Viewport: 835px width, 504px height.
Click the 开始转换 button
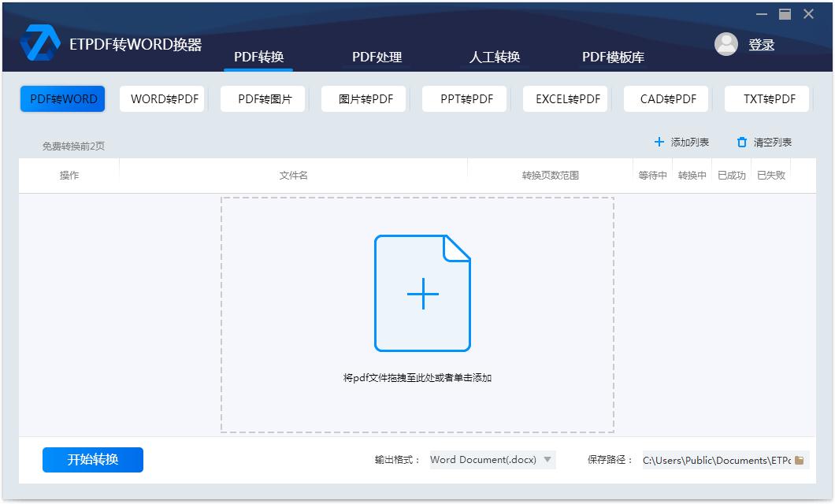click(x=92, y=460)
